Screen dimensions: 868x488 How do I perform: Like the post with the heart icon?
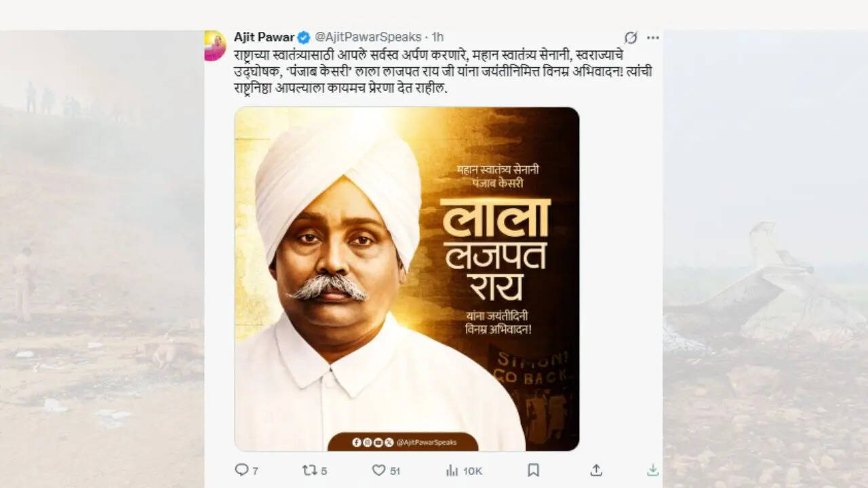point(378,470)
